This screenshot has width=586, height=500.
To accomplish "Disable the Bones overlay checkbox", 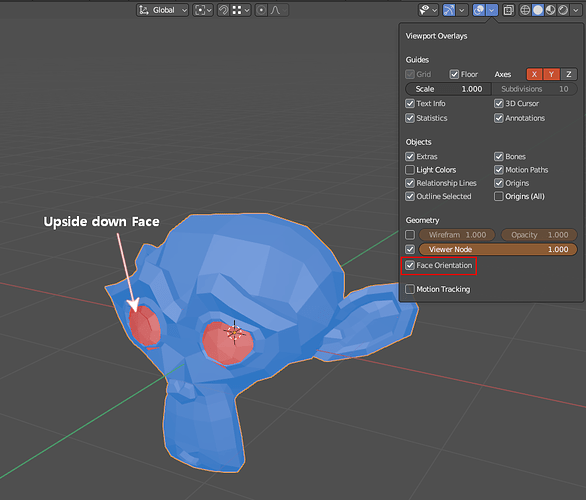I will pos(499,156).
